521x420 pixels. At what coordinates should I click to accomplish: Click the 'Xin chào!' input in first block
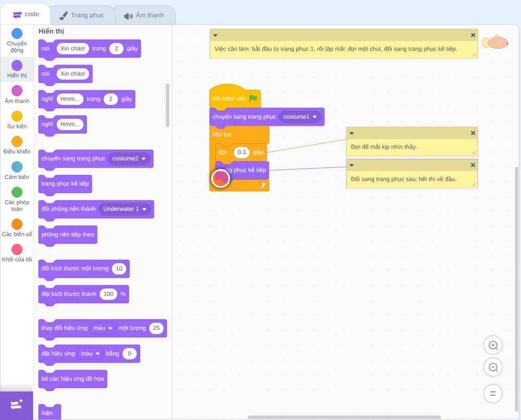[73, 48]
